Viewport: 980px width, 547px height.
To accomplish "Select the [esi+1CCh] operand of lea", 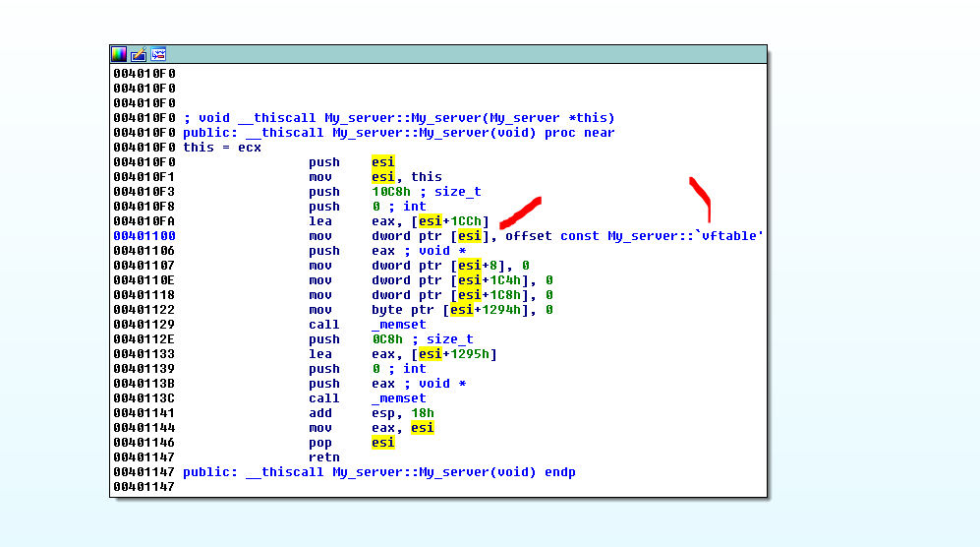I will 449,221.
